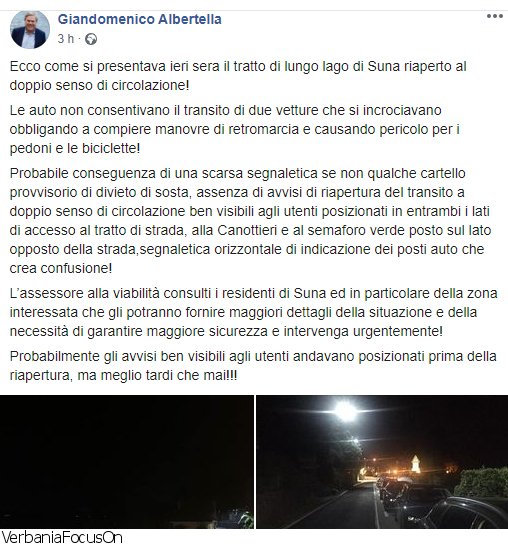Click the plant at the left photo's bottom
The width and height of the screenshot is (508, 545).
(x=245, y=520)
